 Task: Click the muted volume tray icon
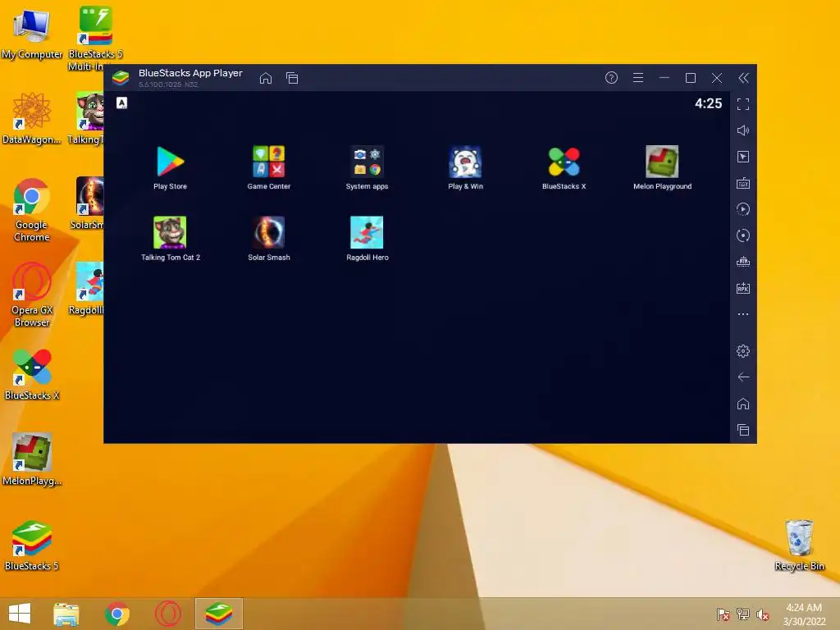pyautogui.click(x=762, y=614)
